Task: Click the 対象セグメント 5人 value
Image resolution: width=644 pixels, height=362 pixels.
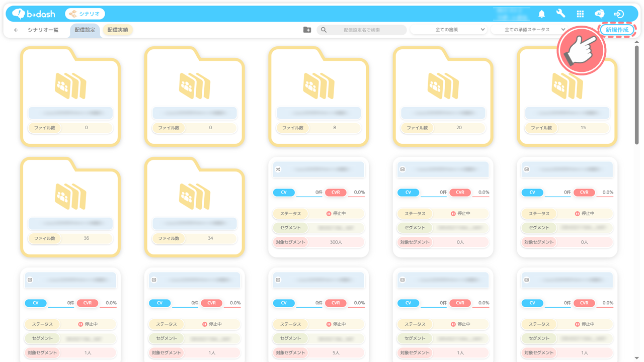Action: point(336,353)
